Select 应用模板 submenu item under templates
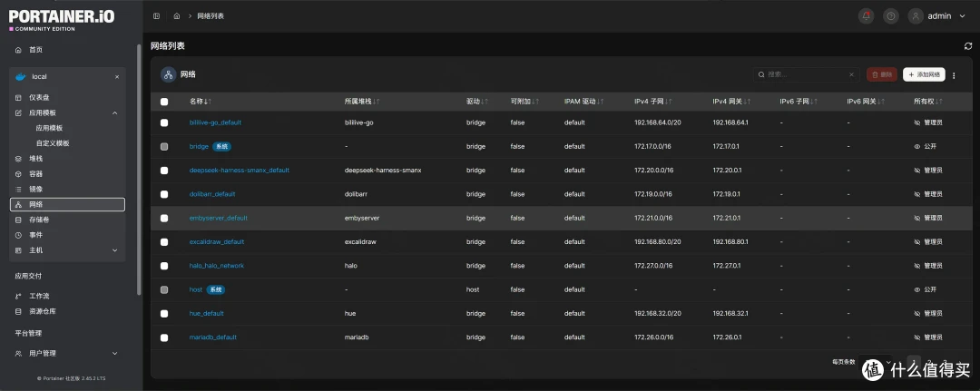980x391 pixels. click(x=49, y=128)
